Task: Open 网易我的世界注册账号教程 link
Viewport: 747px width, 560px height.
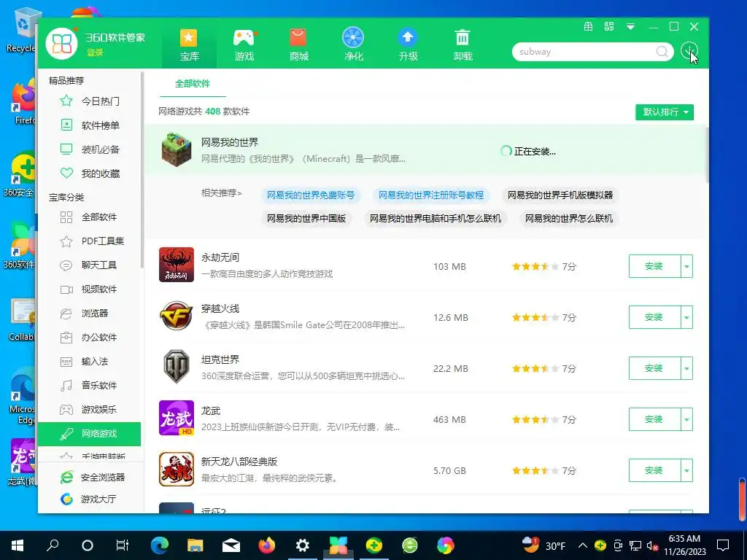Action: pyautogui.click(x=430, y=195)
